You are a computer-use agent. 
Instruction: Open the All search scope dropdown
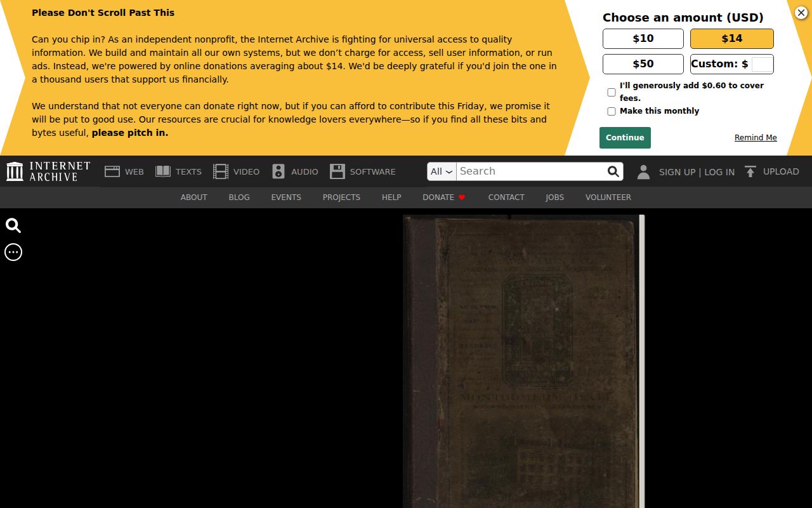coord(442,171)
